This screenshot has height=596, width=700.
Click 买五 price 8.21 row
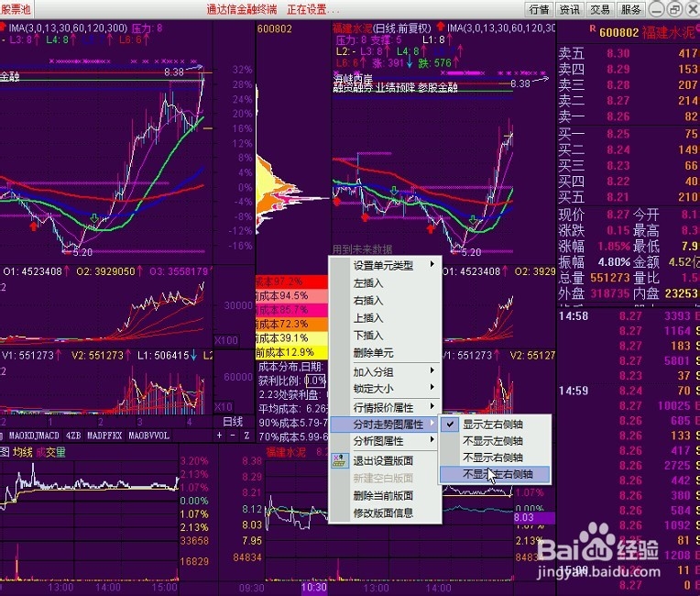click(629, 197)
